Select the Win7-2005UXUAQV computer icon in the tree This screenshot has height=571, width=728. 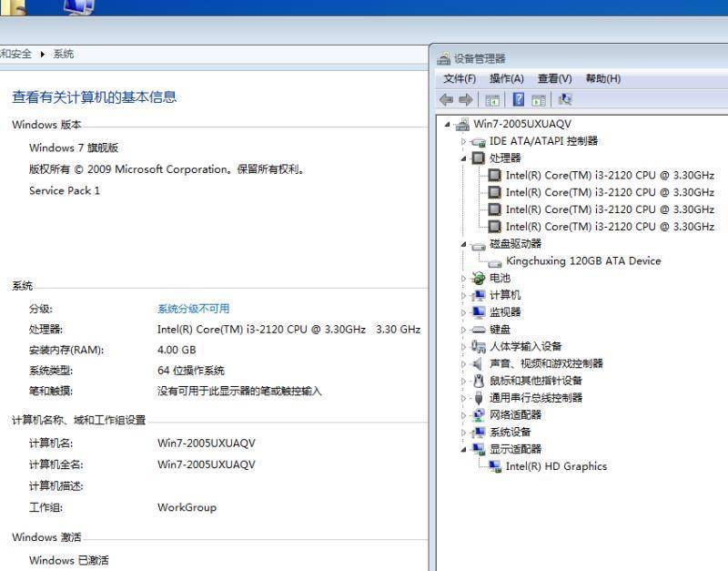(x=462, y=124)
